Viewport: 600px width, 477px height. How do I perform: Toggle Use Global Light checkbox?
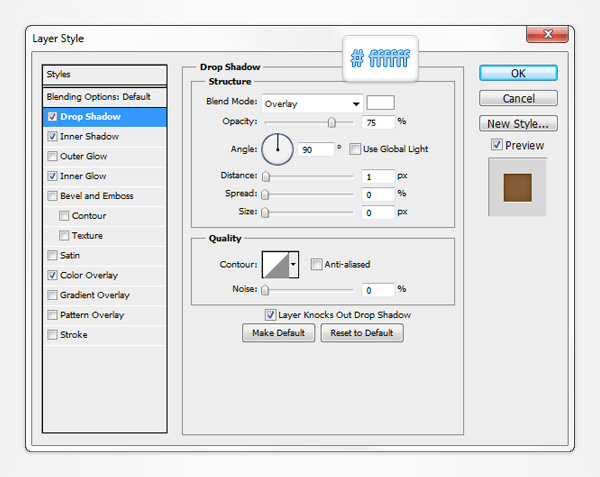pos(355,149)
